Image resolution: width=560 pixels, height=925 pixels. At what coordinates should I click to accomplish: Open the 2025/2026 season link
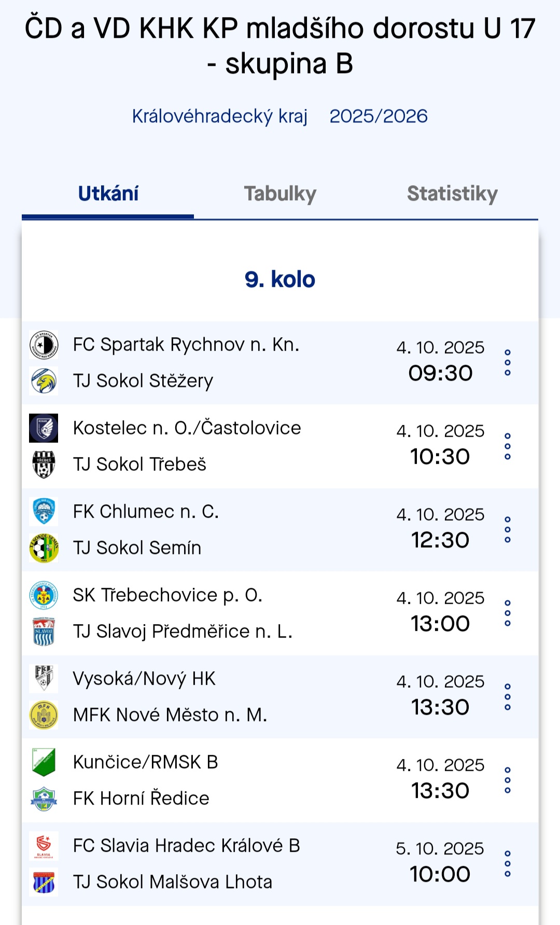pos(379,116)
